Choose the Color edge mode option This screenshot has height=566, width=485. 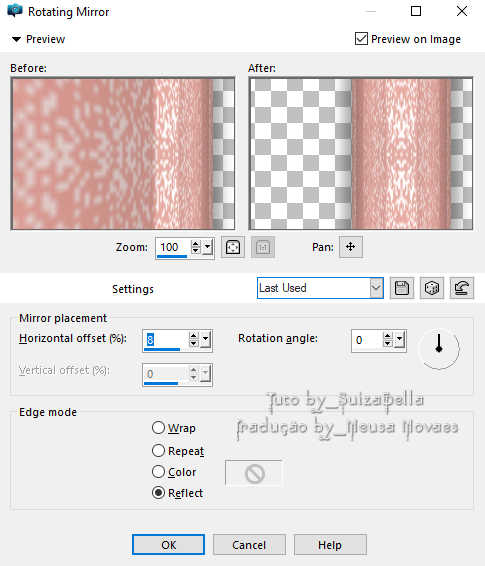(x=158, y=472)
